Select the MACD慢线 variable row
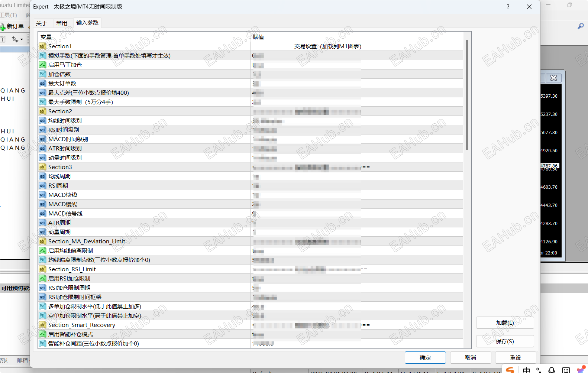This screenshot has height=373, width=588. (x=251, y=204)
